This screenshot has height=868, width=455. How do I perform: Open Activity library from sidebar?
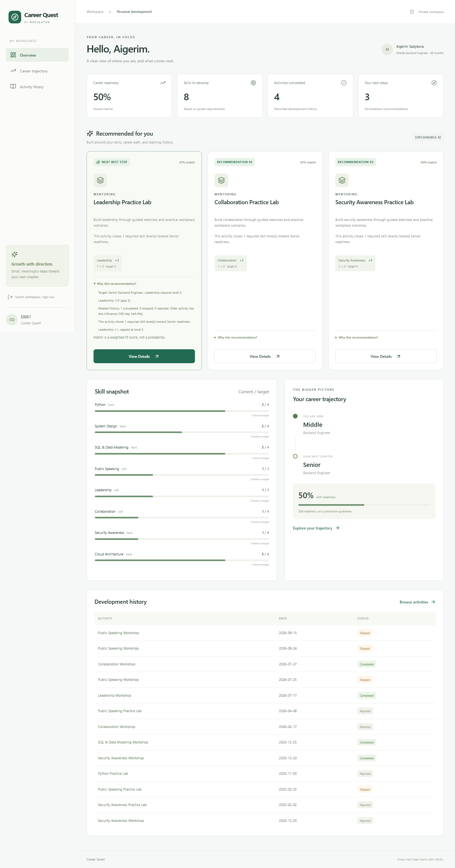[37, 87]
